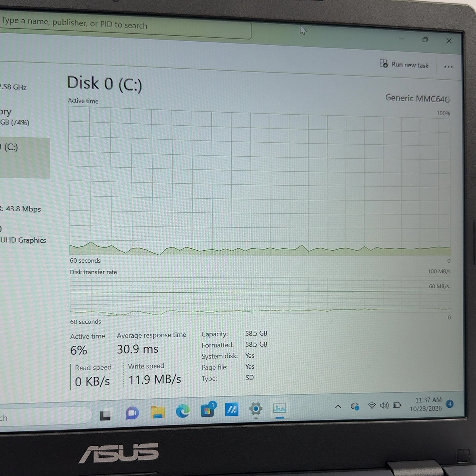The image size is (476, 476).
Task: Click the Task Manager taskbar icon
Action: coord(280,408)
